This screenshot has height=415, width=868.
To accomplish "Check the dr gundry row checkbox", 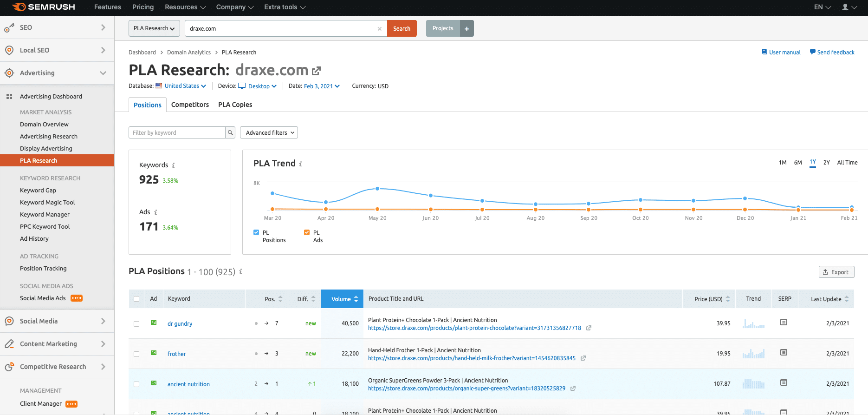I will [136, 324].
